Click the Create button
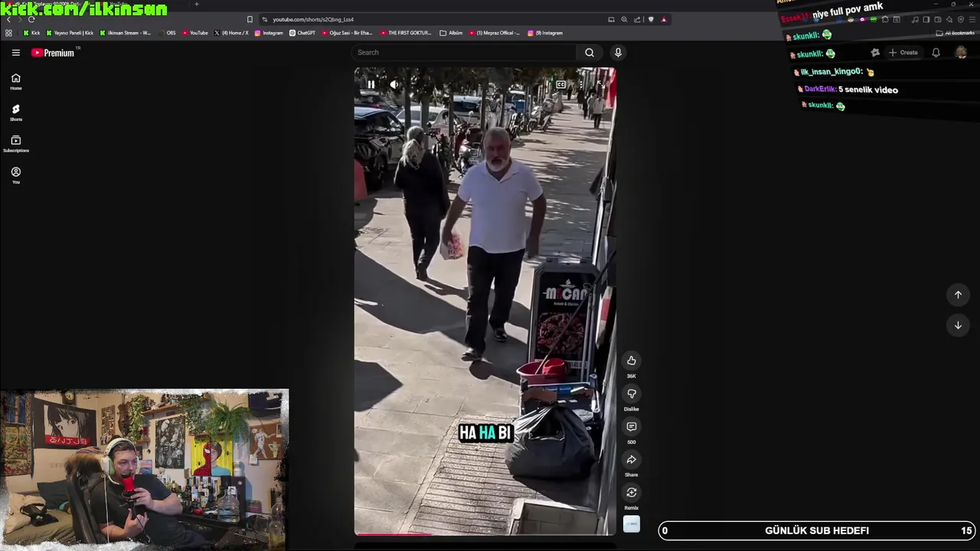Viewport: 980px width, 551px height. 903,53
